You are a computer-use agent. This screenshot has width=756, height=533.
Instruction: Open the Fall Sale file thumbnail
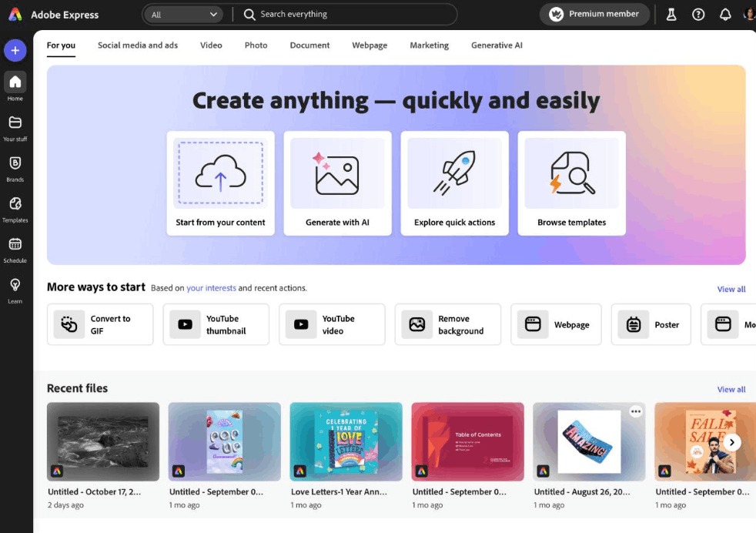705,441
